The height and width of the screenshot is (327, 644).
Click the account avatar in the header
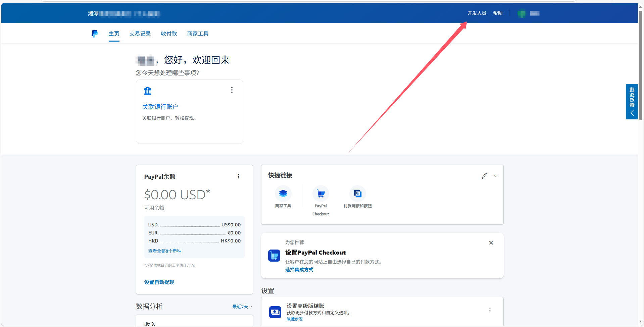[522, 13]
